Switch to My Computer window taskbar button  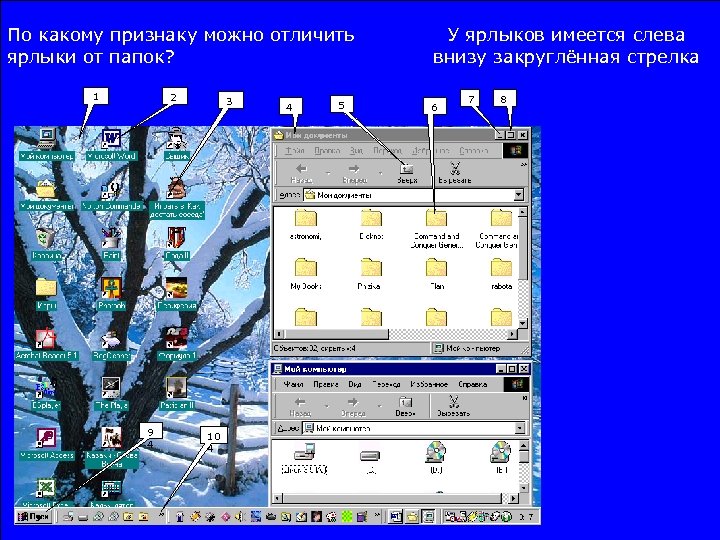pos(428,517)
